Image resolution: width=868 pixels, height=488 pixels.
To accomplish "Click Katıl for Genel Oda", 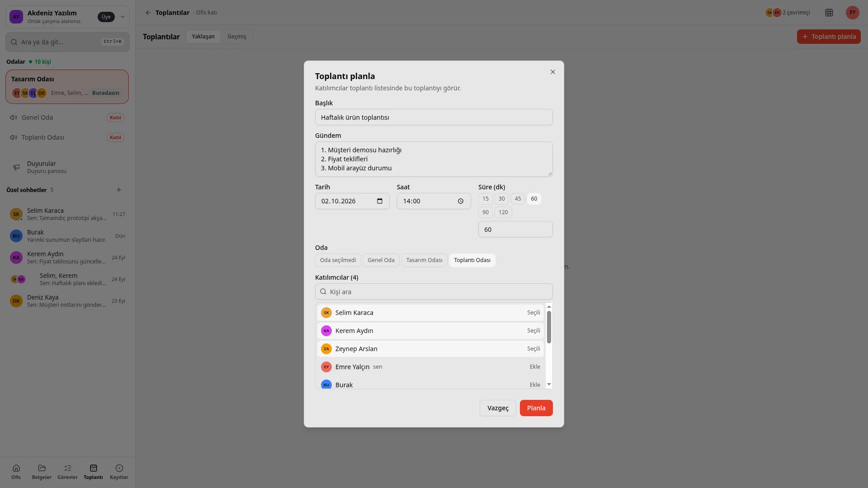I will tap(115, 117).
